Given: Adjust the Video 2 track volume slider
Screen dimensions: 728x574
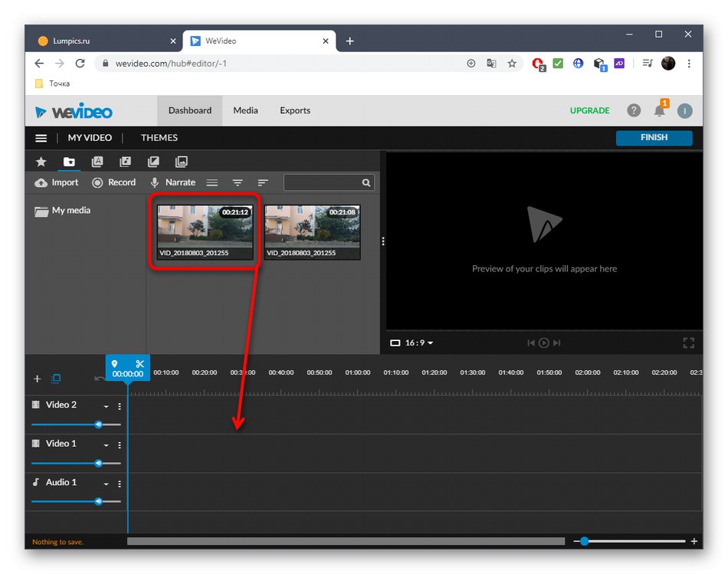Looking at the screenshot, I should pos(98,424).
